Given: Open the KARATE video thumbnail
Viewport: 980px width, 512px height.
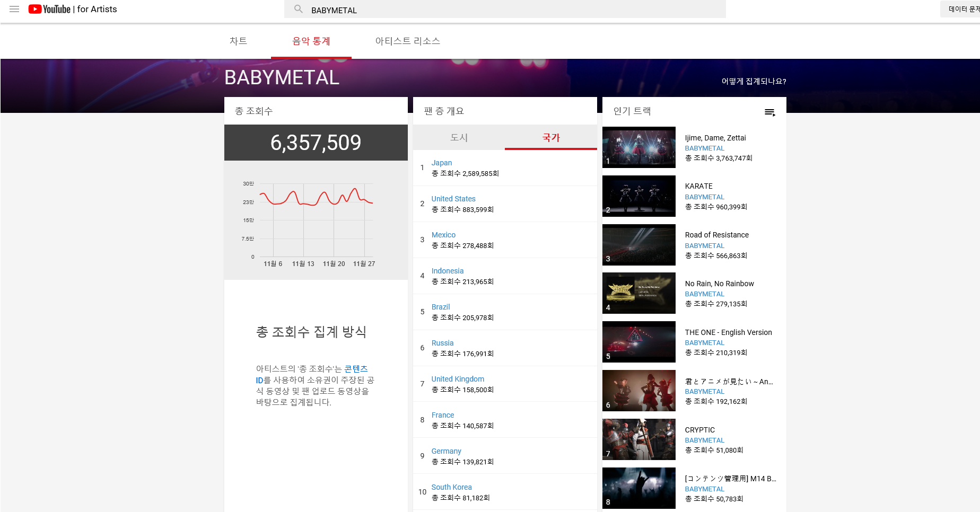Looking at the screenshot, I should click(638, 196).
